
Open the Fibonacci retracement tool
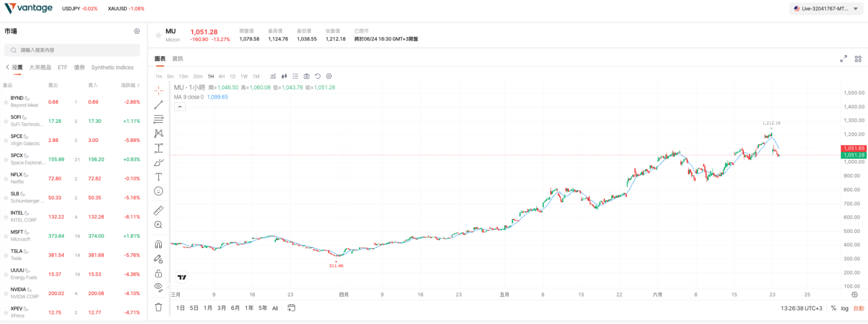158,119
